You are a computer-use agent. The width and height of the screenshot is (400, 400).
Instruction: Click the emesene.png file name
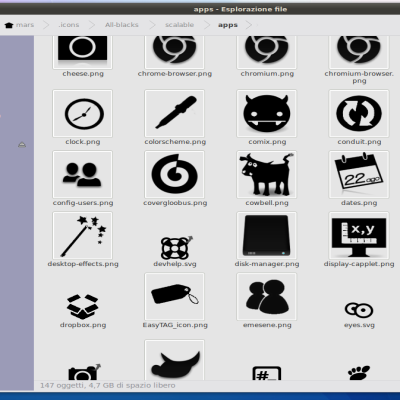pos(267,325)
